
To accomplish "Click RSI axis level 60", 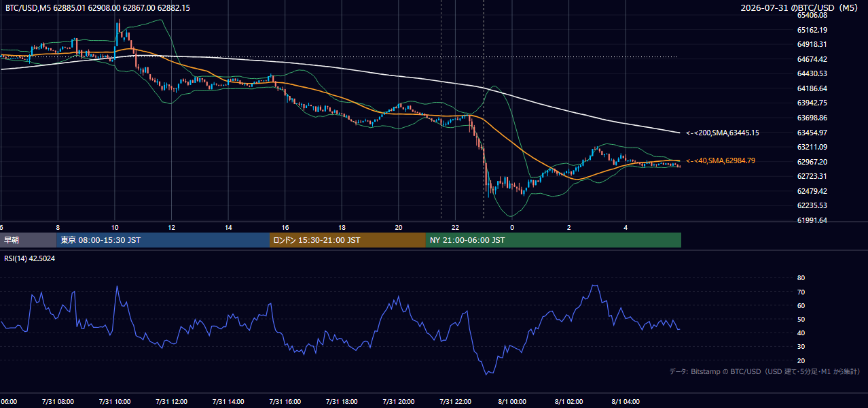I will 801,305.
